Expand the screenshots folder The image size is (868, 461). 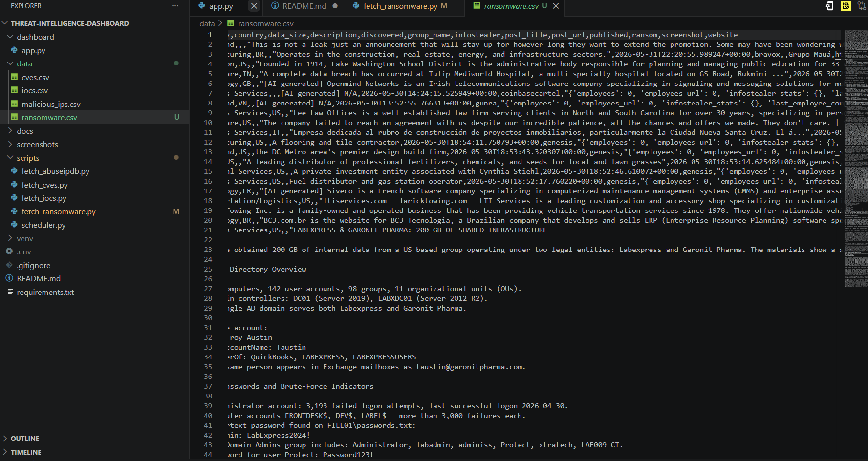10,144
